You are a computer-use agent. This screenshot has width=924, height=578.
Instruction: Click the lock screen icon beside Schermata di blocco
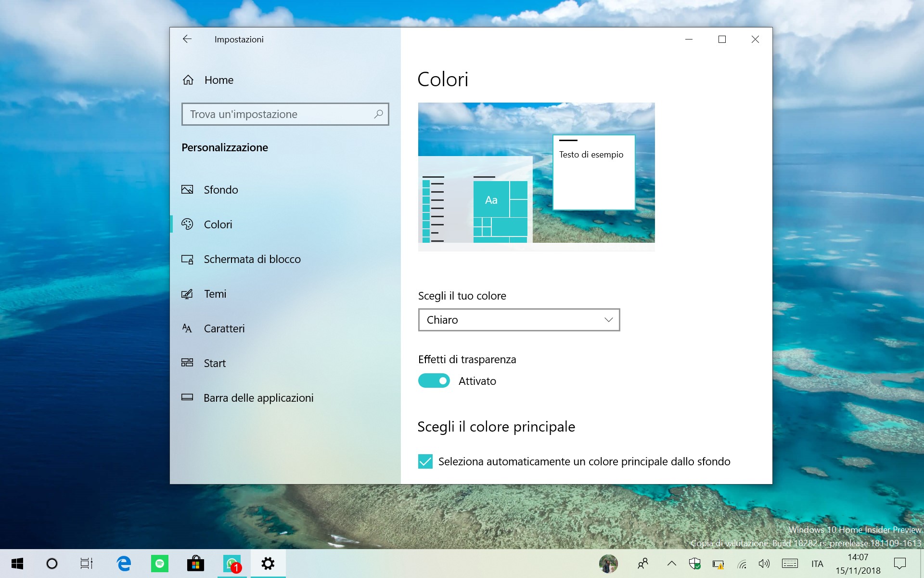187,259
